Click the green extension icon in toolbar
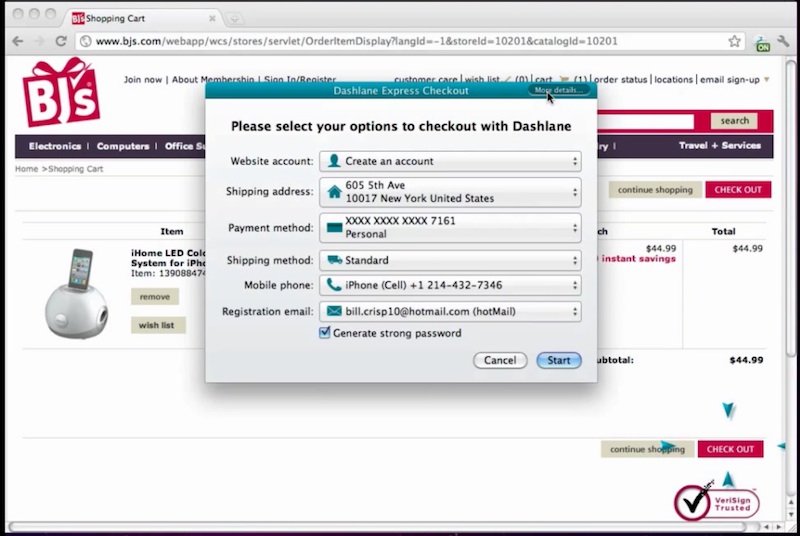 click(x=763, y=42)
